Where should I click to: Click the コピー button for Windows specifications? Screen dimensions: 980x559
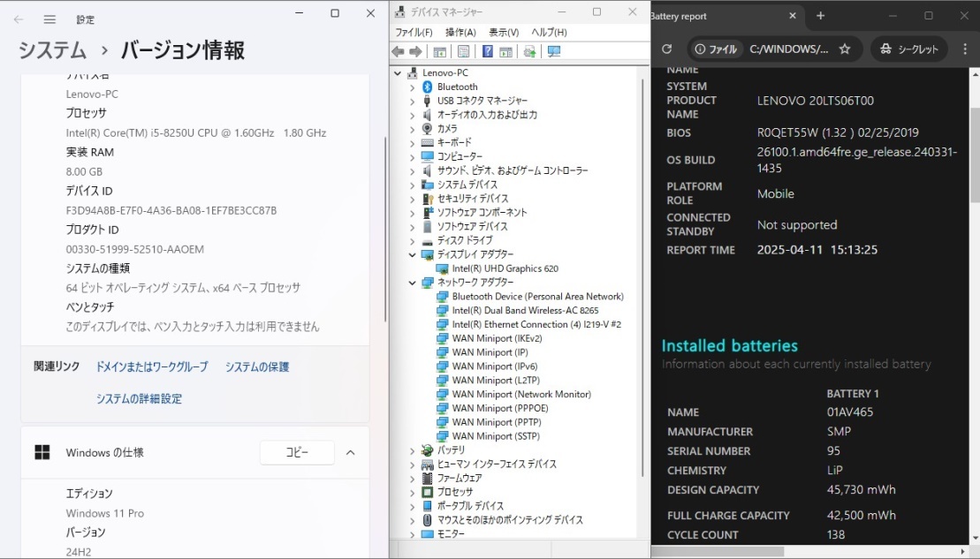pos(296,452)
